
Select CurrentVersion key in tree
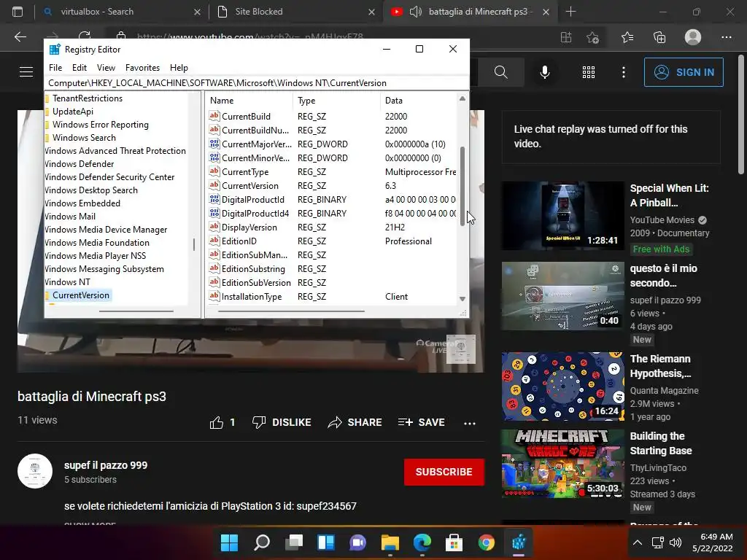tap(81, 295)
